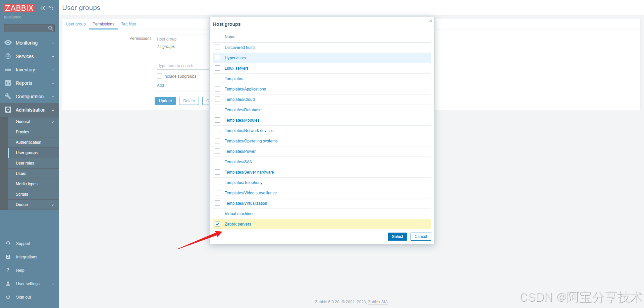Switch to the Tag filter tab

[128, 24]
